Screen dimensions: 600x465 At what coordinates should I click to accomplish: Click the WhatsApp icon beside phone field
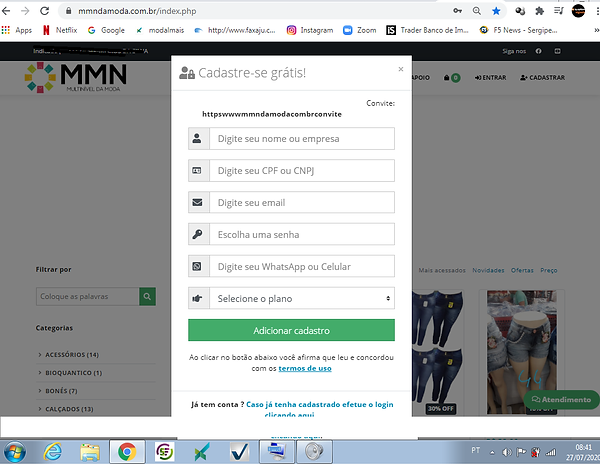coord(197,266)
